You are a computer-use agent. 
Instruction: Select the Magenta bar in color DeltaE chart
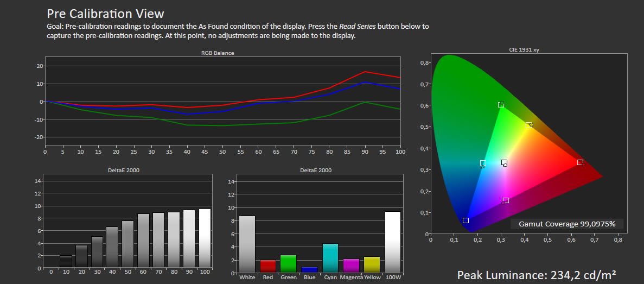tap(350, 266)
